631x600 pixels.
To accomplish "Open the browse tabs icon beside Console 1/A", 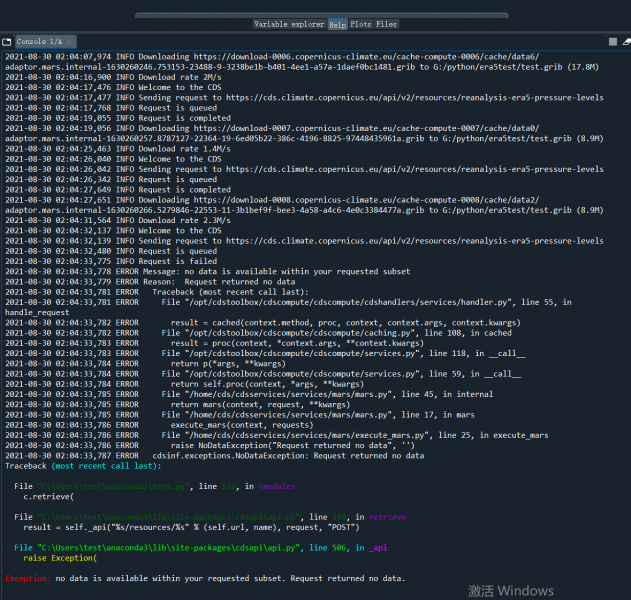I will 7,42.
